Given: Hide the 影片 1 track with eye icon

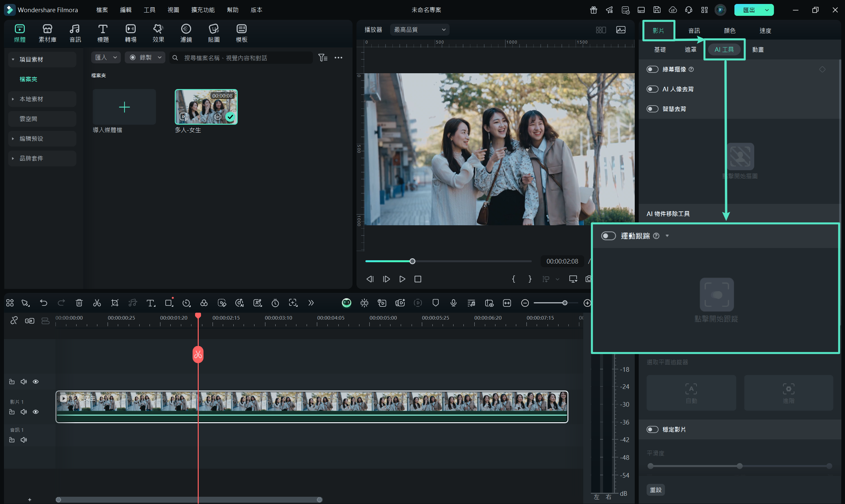Looking at the screenshot, I should point(36,412).
